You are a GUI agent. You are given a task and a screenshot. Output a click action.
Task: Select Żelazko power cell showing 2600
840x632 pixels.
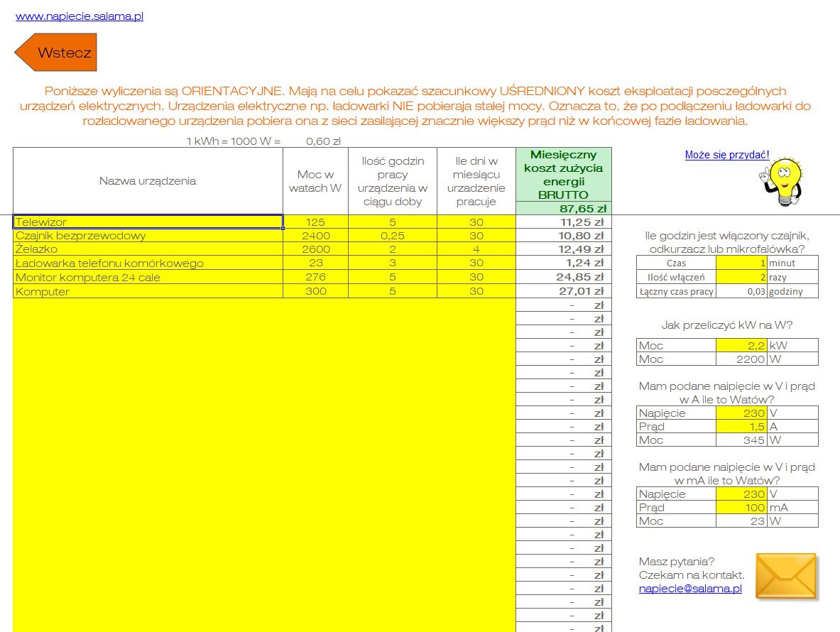(315, 249)
